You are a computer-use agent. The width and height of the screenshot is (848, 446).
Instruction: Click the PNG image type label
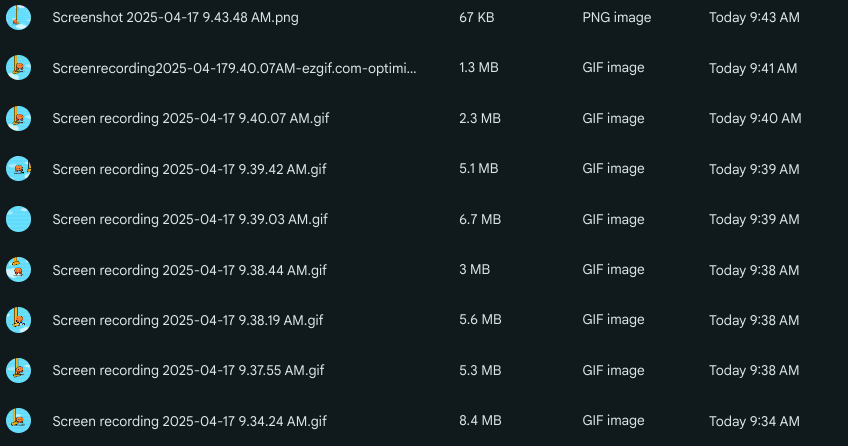point(614,18)
